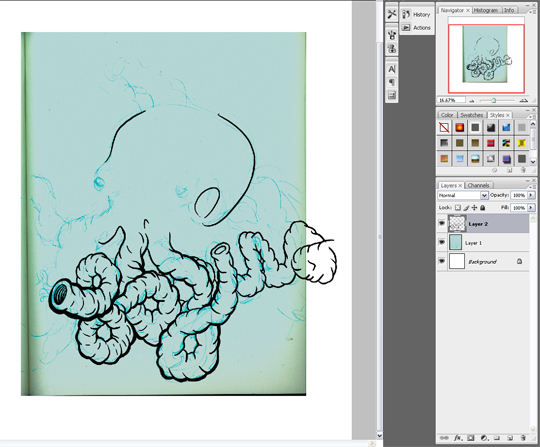Switch to the Swatches tab

[x=471, y=115]
